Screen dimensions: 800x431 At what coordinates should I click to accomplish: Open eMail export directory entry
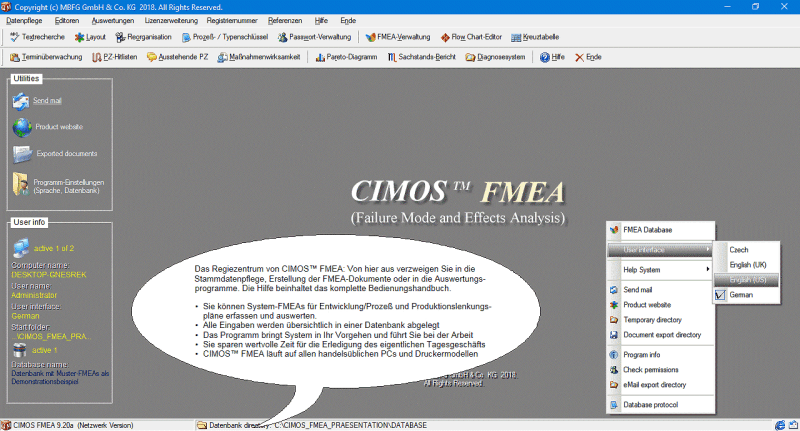tap(661, 385)
